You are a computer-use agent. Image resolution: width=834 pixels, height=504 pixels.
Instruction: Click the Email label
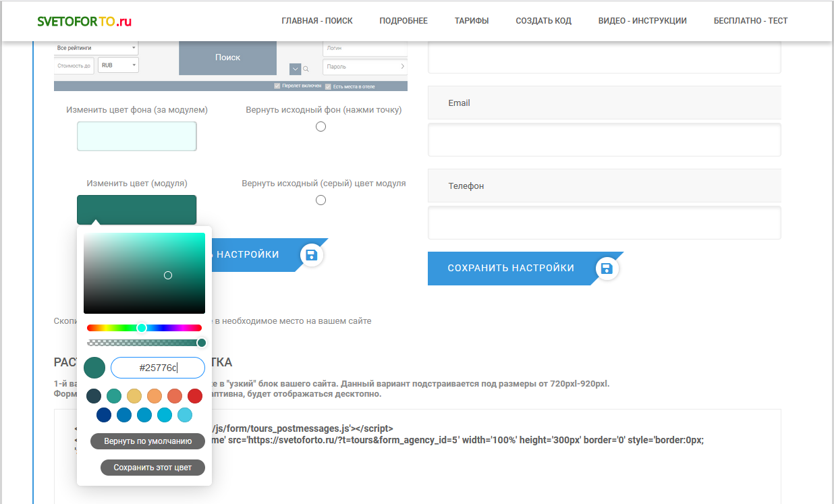click(x=459, y=103)
